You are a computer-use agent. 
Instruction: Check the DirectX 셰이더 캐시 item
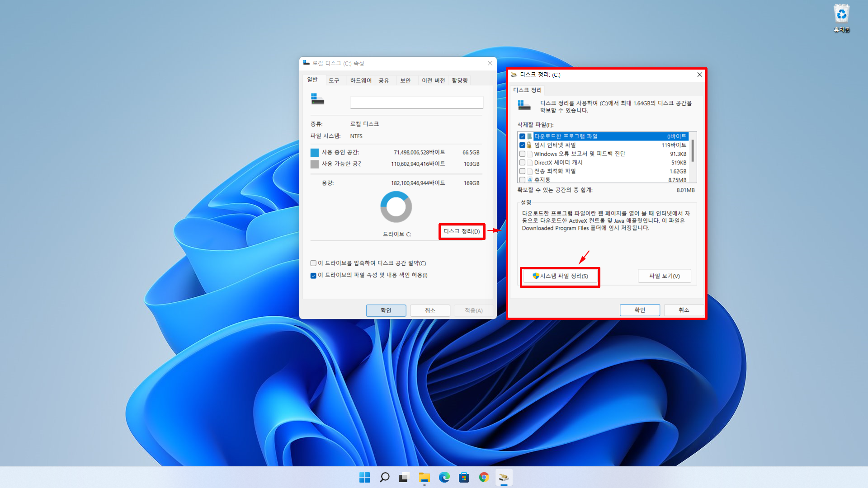tap(522, 163)
